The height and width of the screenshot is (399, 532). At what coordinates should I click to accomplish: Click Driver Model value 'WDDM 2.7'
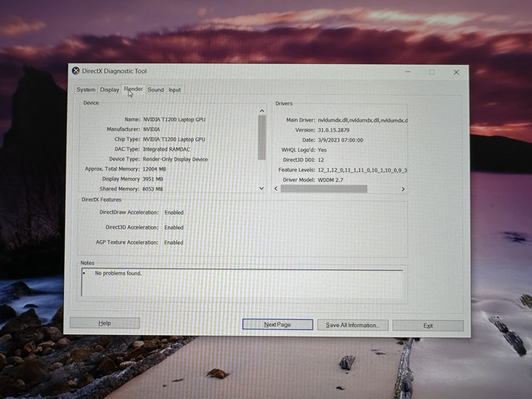tap(331, 180)
